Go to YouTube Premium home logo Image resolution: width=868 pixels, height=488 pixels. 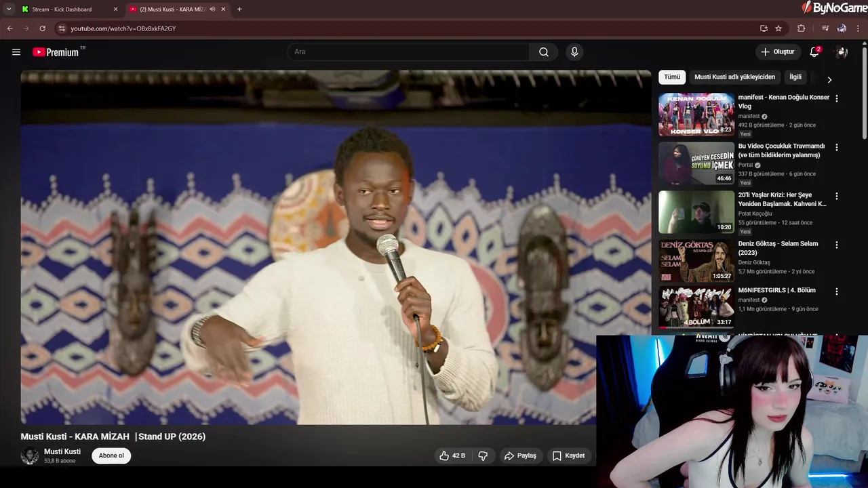[x=56, y=52]
